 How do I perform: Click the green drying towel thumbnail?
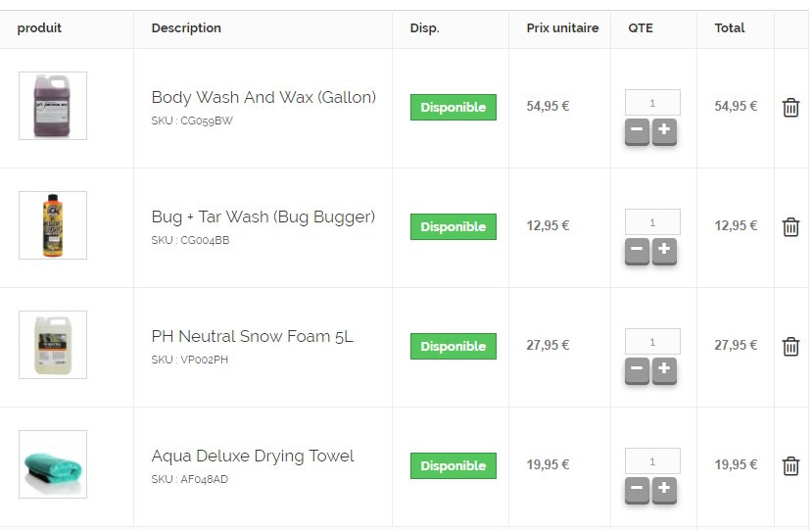coord(53,464)
